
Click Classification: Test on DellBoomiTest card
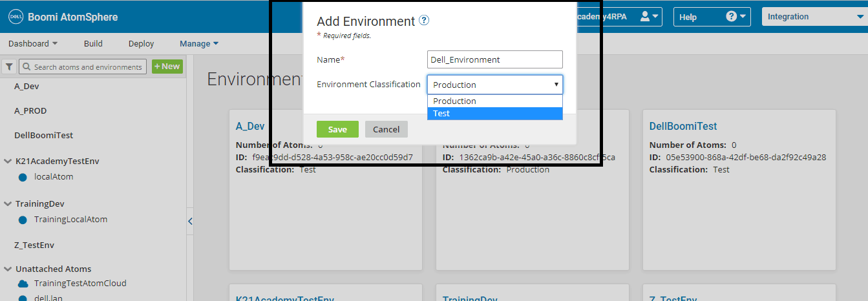tap(689, 170)
